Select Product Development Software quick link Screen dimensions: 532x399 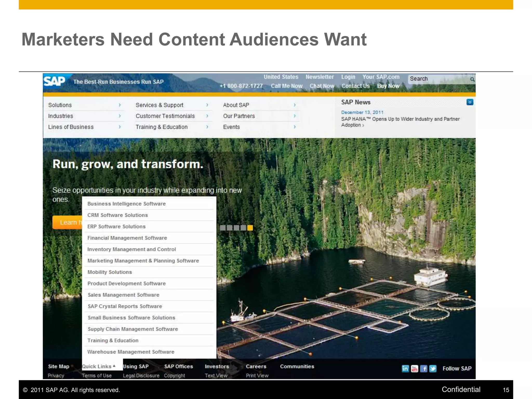point(149,284)
